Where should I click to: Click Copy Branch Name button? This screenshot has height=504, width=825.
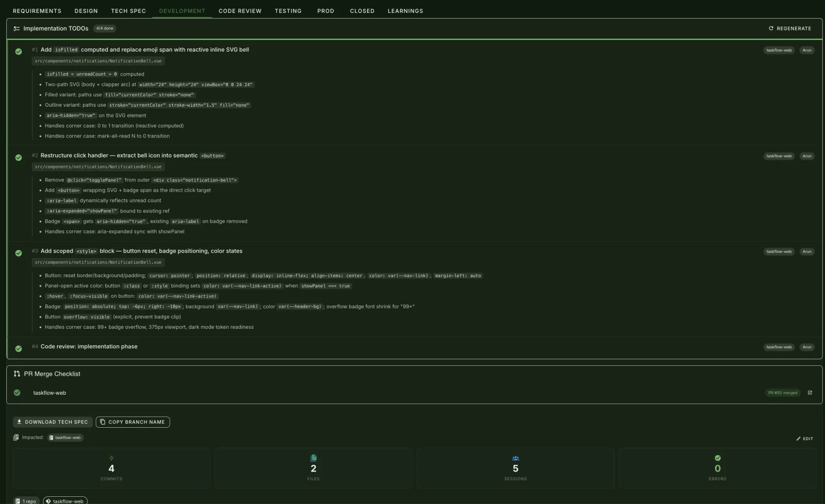(133, 422)
